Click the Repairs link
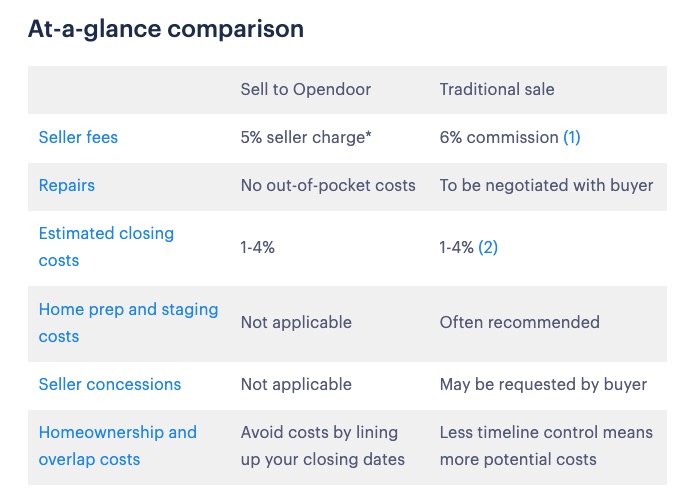Viewport: 695px width, 500px height. 66,185
